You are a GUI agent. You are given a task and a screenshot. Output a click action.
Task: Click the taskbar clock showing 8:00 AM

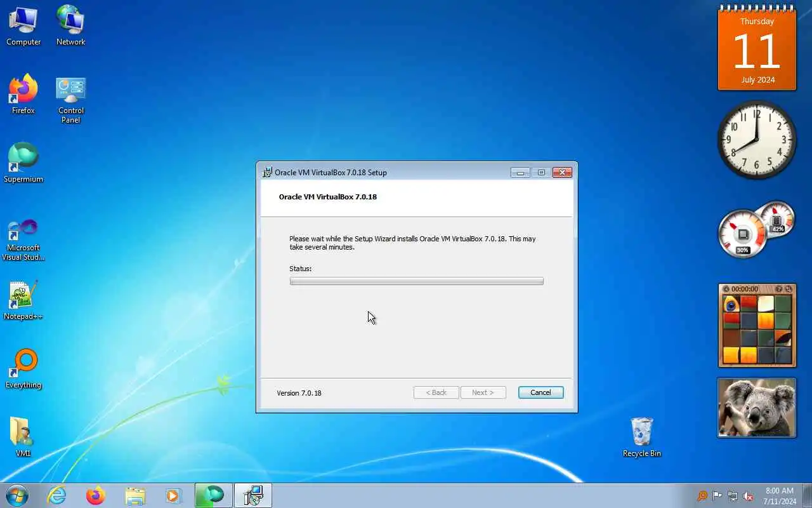(x=780, y=496)
